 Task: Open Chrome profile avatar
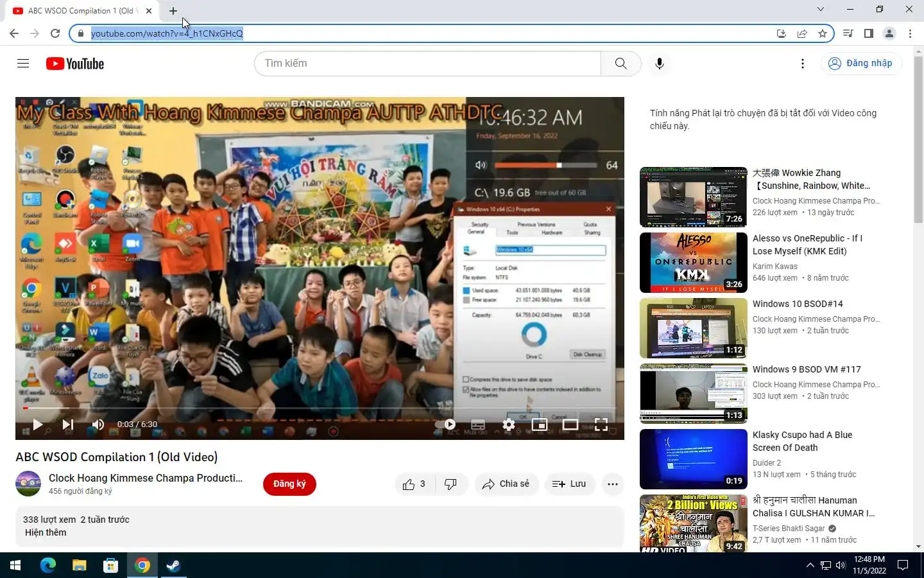(889, 33)
